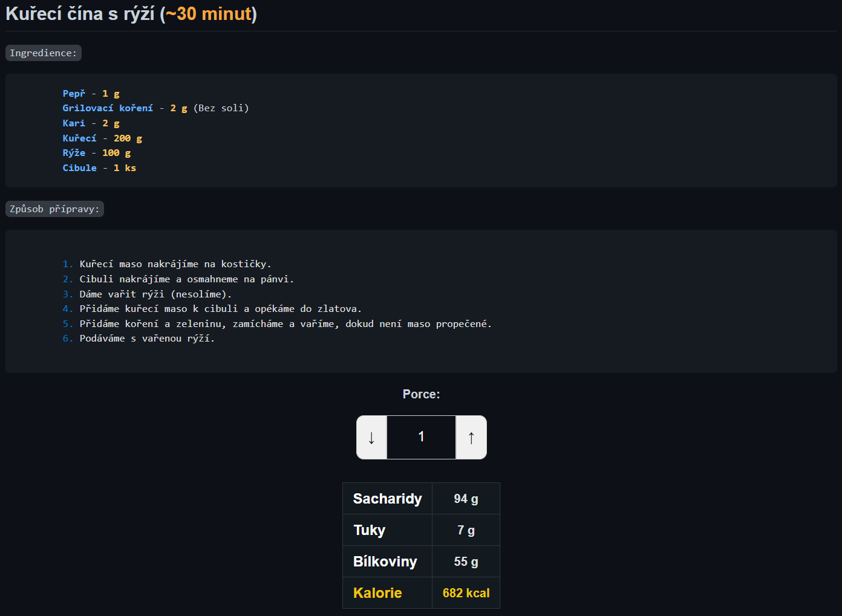The image size is (842, 616).
Task: Click the recipe title Kuřecí čína s rýží
Action: (80, 14)
